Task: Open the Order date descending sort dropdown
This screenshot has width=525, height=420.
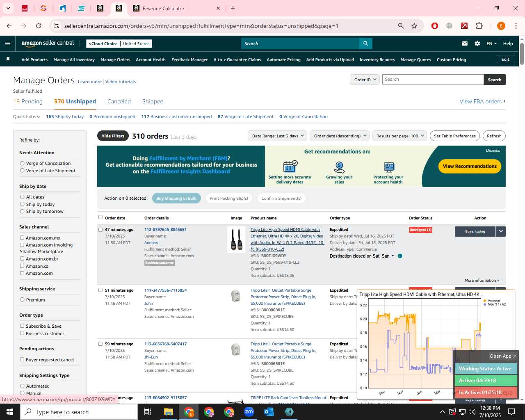Action: point(340,136)
